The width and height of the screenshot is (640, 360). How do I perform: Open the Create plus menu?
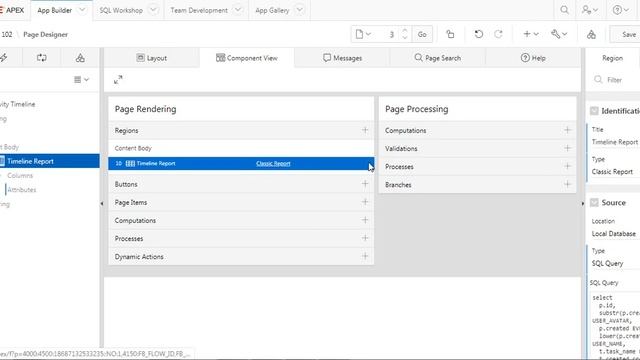(531, 34)
